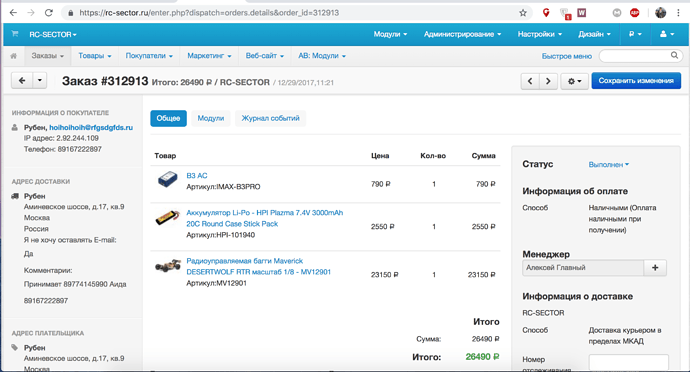Open the user account menu icon
Viewport: 690px width, 372px height.
[667, 34]
